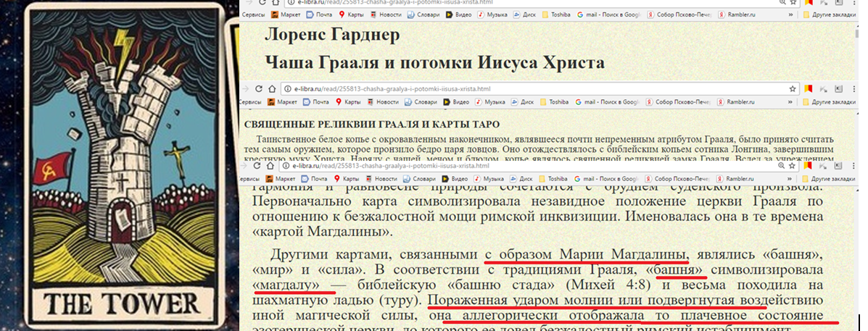Open Словари bookmark in top bookmarks bar
The image size is (868, 331).
[x=424, y=15]
